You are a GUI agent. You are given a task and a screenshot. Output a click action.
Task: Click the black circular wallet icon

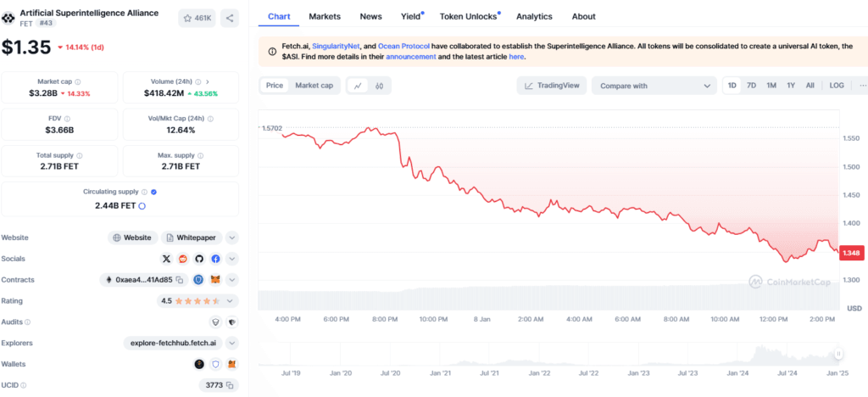tap(199, 364)
